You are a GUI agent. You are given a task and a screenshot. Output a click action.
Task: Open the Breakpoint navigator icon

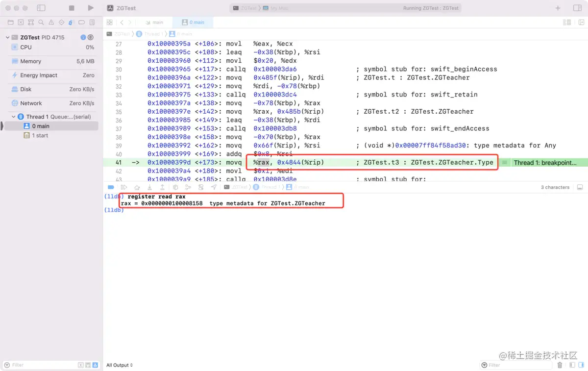[x=81, y=23]
